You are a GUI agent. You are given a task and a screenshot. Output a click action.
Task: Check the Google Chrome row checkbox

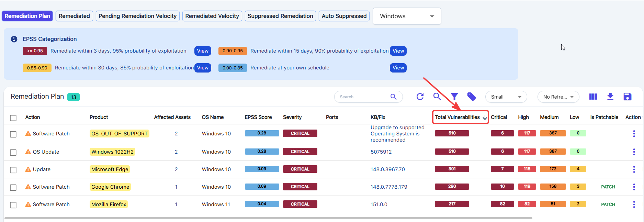coord(13,187)
